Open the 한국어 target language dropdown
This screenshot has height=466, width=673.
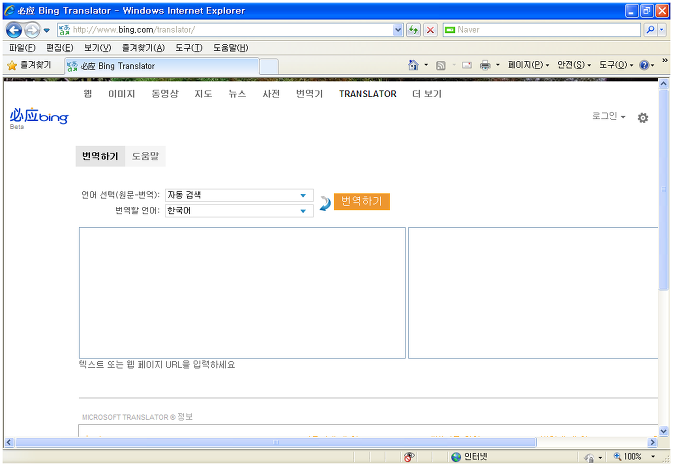tap(239, 211)
